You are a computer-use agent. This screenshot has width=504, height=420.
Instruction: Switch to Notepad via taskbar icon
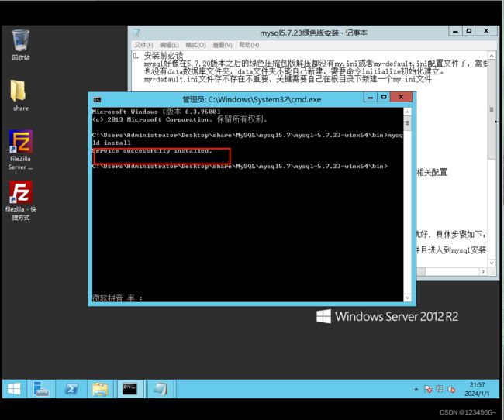(160, 389)
